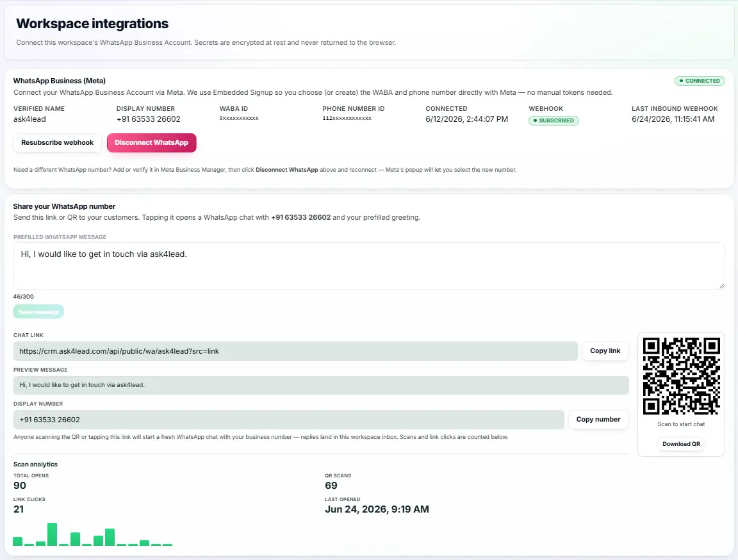
Task: Select the WABA ID value
Action: [239, 118]
